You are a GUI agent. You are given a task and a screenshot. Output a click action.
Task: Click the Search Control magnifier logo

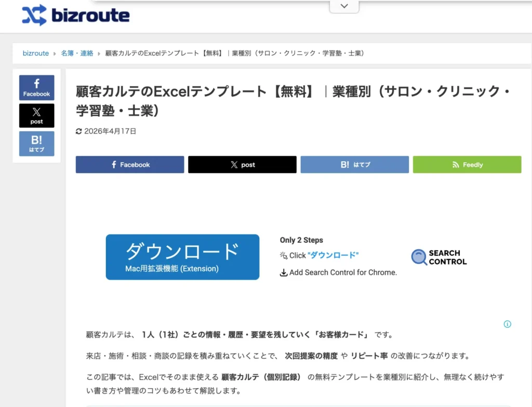tap(419, 257)
